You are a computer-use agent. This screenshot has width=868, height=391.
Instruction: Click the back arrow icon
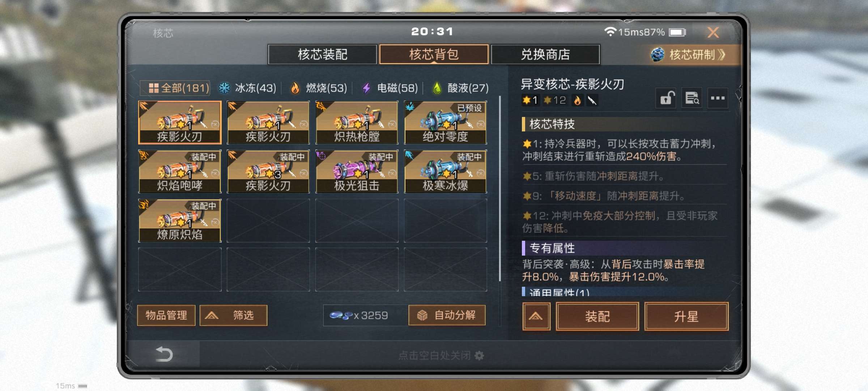pyautogui.click(x=164, y=354)
